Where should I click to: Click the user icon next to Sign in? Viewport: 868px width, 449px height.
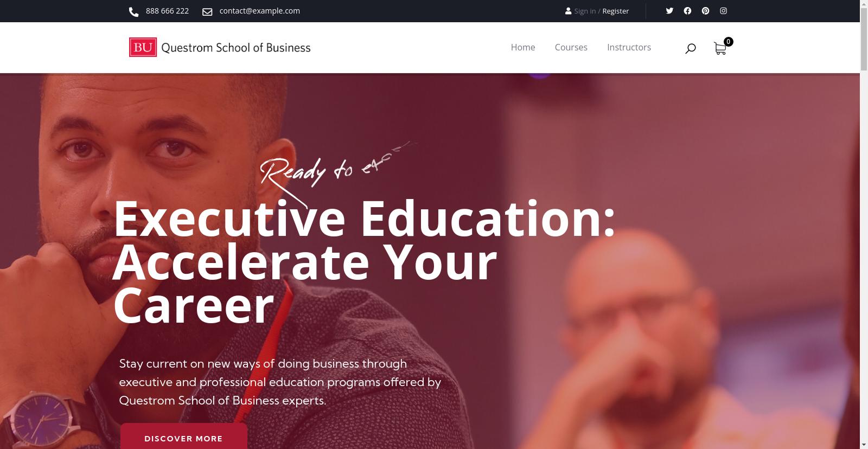[568, 11]
